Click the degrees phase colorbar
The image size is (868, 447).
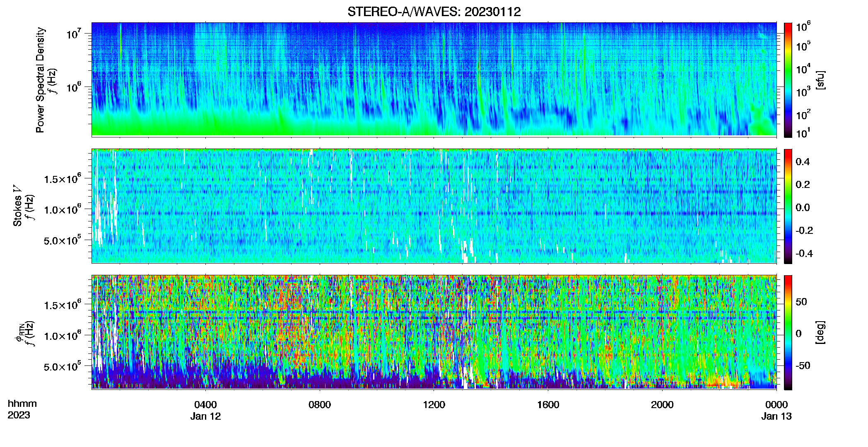pyautogui.click(x=788, y=332)
